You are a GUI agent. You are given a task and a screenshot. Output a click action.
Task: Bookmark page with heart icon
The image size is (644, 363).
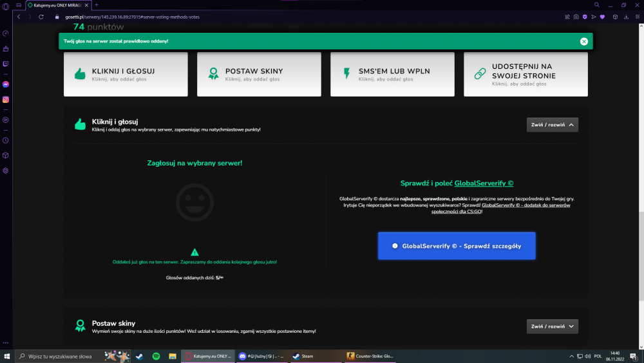tap(602, 17)
